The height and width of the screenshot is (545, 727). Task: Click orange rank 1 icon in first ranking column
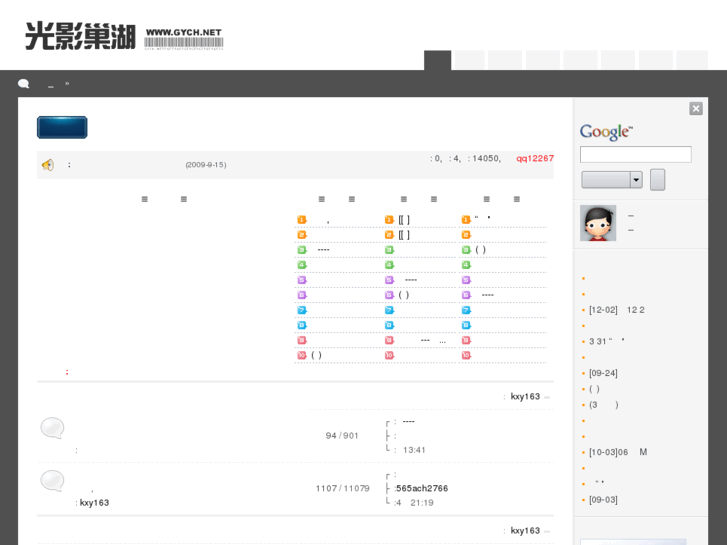pyautogui.click(x=301, y=220)
